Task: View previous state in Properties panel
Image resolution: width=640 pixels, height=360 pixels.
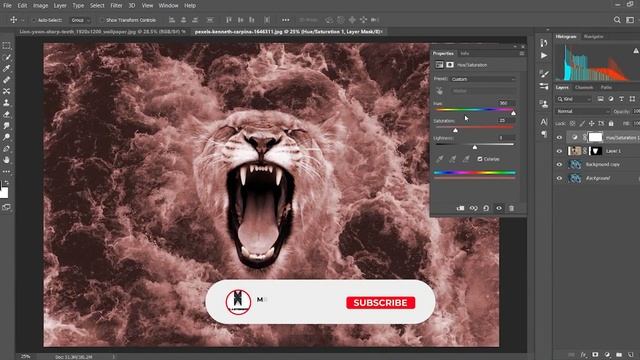Action: click(473, 208)
